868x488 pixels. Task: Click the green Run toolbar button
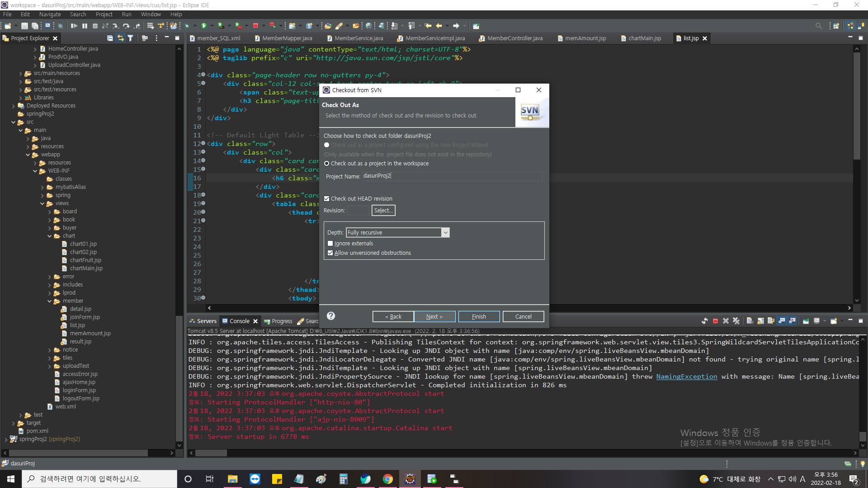(x=204, y=26)
